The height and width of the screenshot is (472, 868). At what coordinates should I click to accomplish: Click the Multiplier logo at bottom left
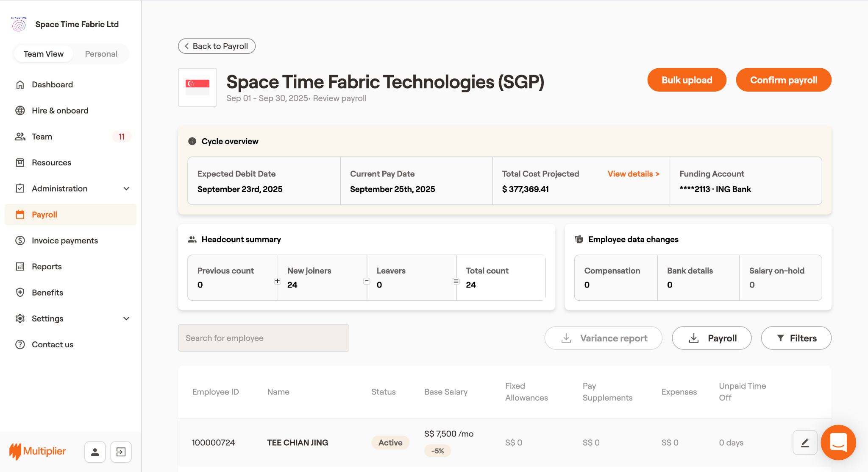tap(38, 451)
